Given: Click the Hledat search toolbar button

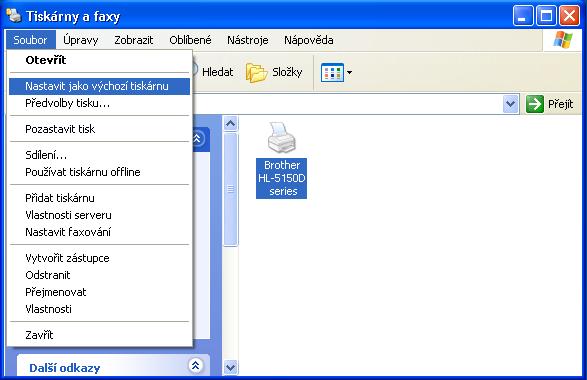Looking at the screenshot, I should 212,72.
